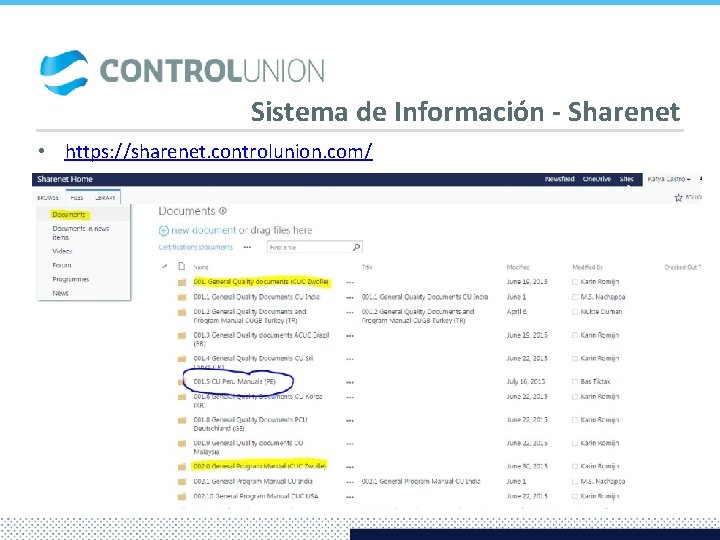Open folder 001. General Quality documents CUC Zwolle
The height and width of the screenshot is (540, 720).
click(x=261, y=281)
